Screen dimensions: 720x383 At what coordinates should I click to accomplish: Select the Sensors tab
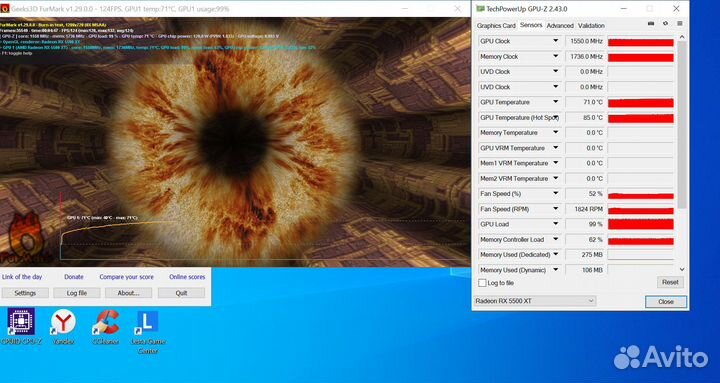tap(531, 25)
